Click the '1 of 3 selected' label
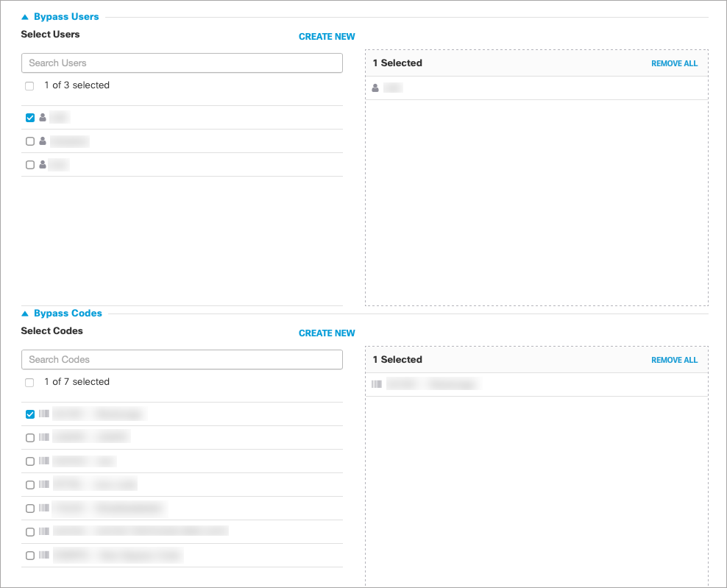This screenshot has width=727, height=588. pos(77,85)
